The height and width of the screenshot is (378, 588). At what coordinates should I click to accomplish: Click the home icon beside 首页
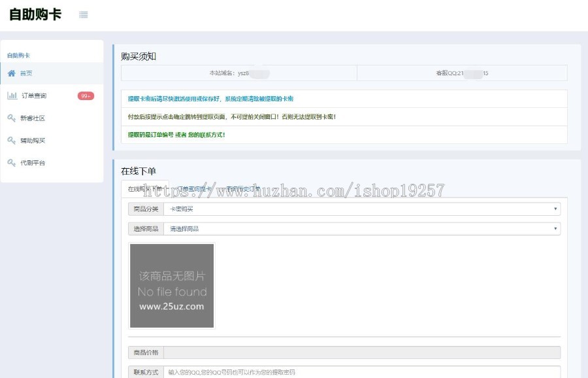point(12,73)
